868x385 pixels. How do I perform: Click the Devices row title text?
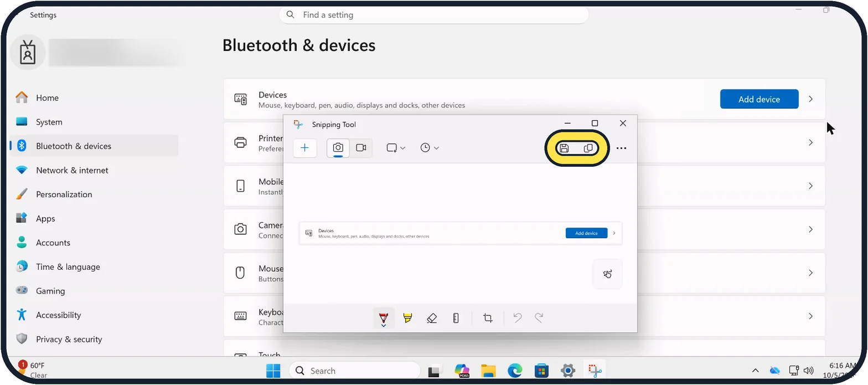click(x=272, y=95)
